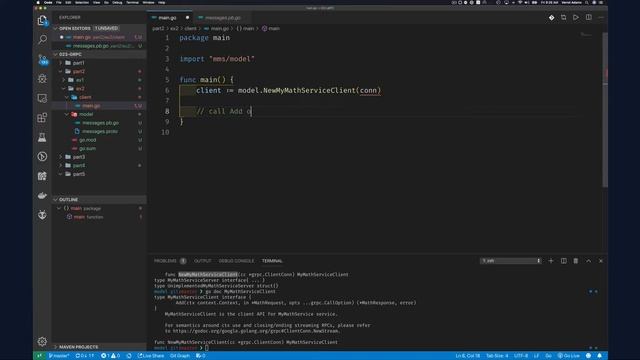
Task: Open the Manage gear icon
Action: (x=42, y=341)
